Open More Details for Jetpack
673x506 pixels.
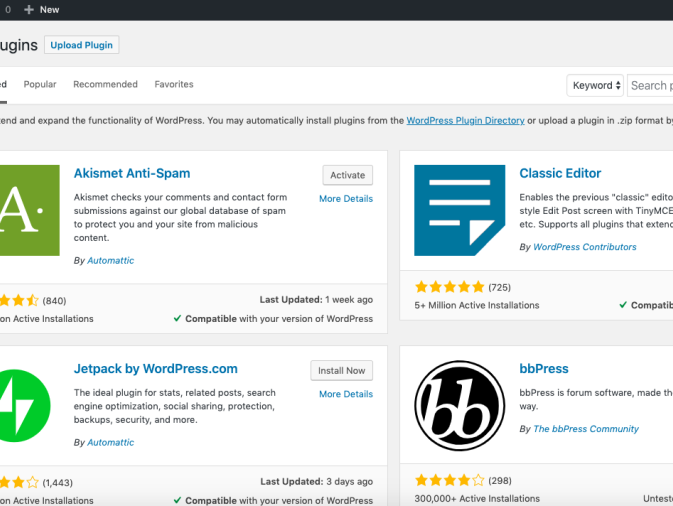(x=346, y=394)
